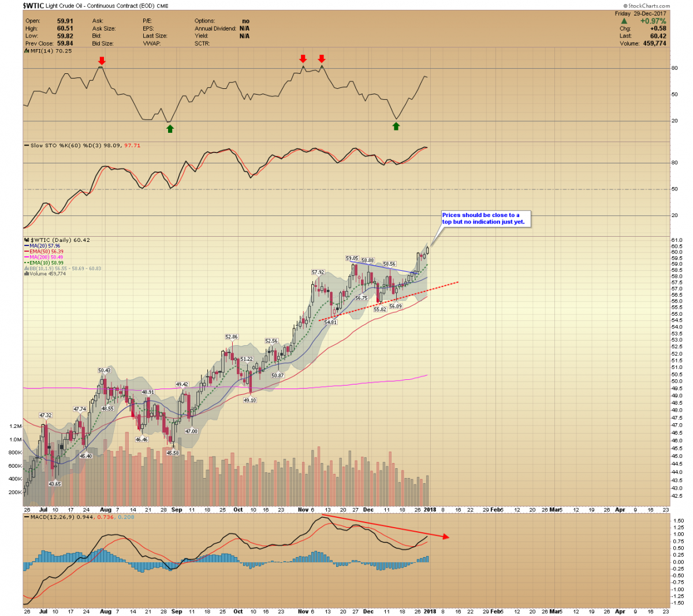Select the EMA(10) legend entry
Screen dimensions: 693x616
pyautogui.click(x=46, y=263)
